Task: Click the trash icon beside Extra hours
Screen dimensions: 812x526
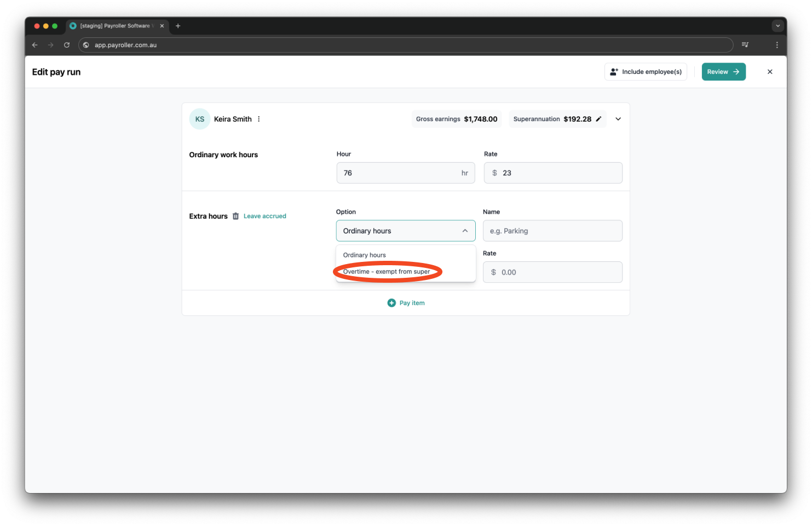Action: pyautogui.click(x=235, y=216)
